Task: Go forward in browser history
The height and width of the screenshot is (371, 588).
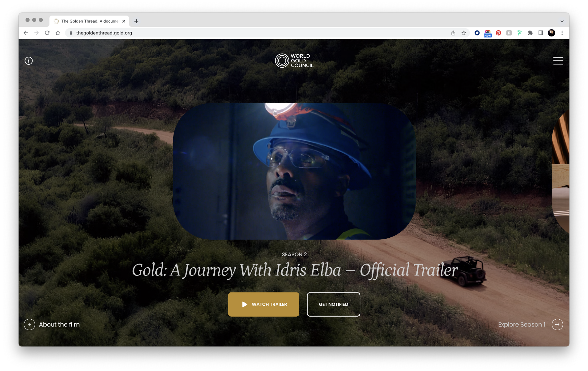Action: (x=37, y=33)
